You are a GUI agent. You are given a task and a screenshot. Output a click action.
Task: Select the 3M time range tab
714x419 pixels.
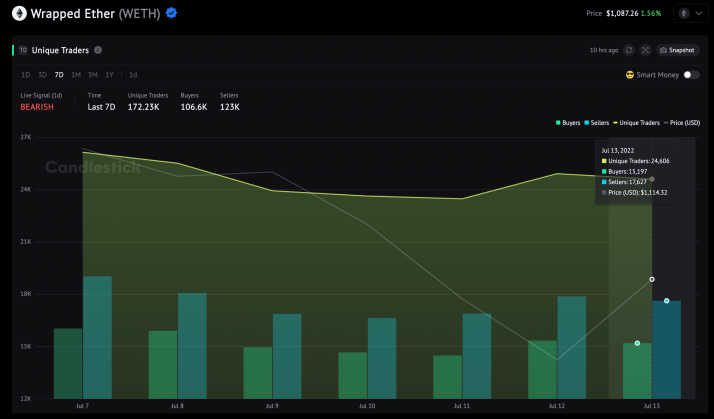pyautogui.click(x=92, y=75)
